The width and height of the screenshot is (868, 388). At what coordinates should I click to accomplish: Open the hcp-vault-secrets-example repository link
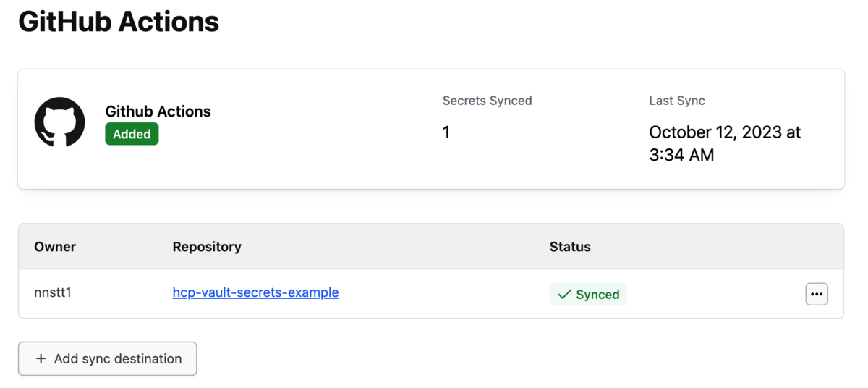click(x=255, y=292)
